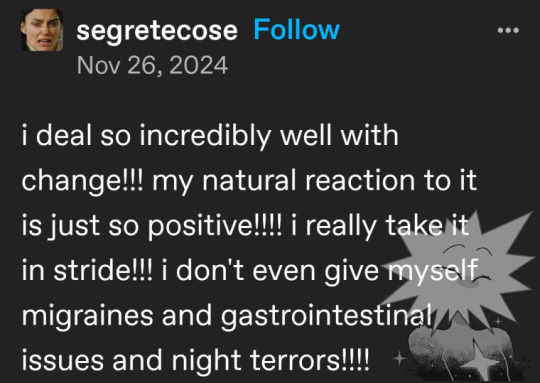Image resolution: width=540 pixels, height=383 pixels.
Task: Click the word 'migraines' in the post
Action: click(x=87, y=315)
